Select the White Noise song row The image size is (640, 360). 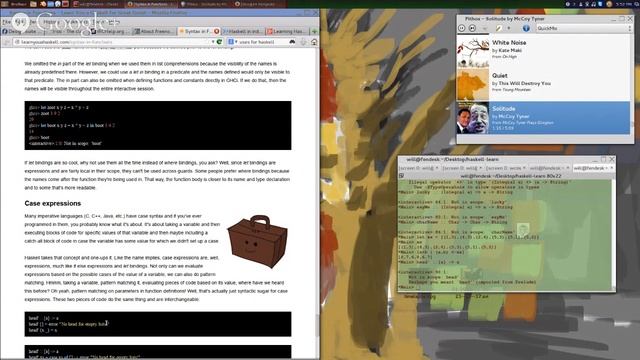543,51
